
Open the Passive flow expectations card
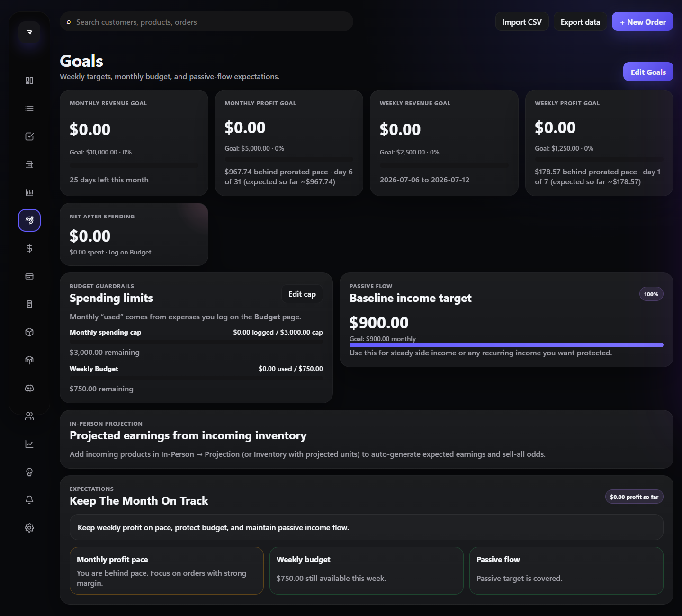point(566,571)
